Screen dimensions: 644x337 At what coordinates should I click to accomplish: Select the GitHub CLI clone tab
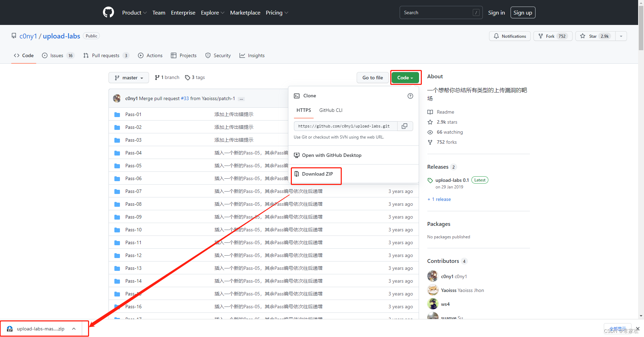click(x=331, y=110)
